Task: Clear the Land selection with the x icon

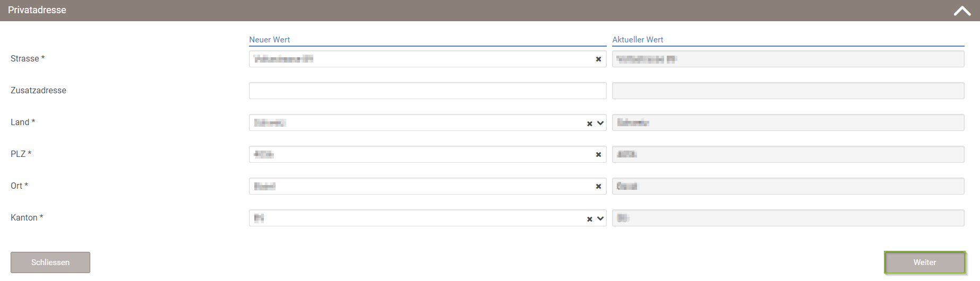Action: tap(589, 124)
